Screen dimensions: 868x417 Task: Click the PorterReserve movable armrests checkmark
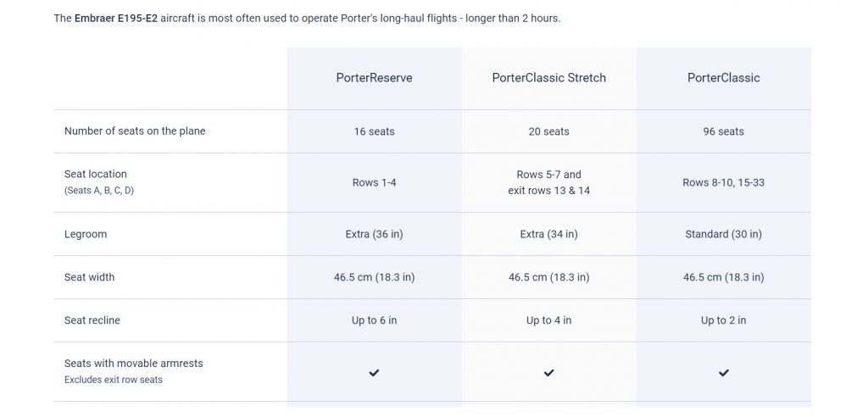pos(374,372)
